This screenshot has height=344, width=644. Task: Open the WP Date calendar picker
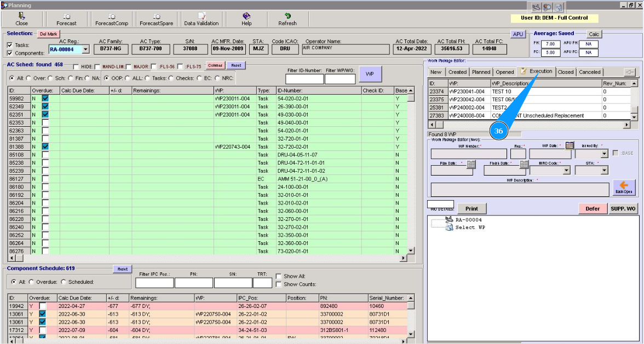[570, 145]
